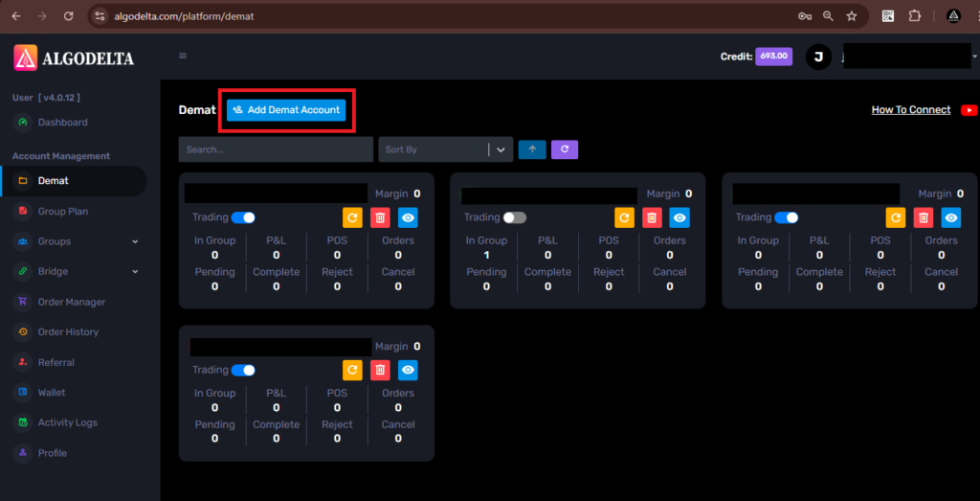980x501 pixels.
Task: Open Activity Logs from sidebar
Action: [x=68, y=422]
